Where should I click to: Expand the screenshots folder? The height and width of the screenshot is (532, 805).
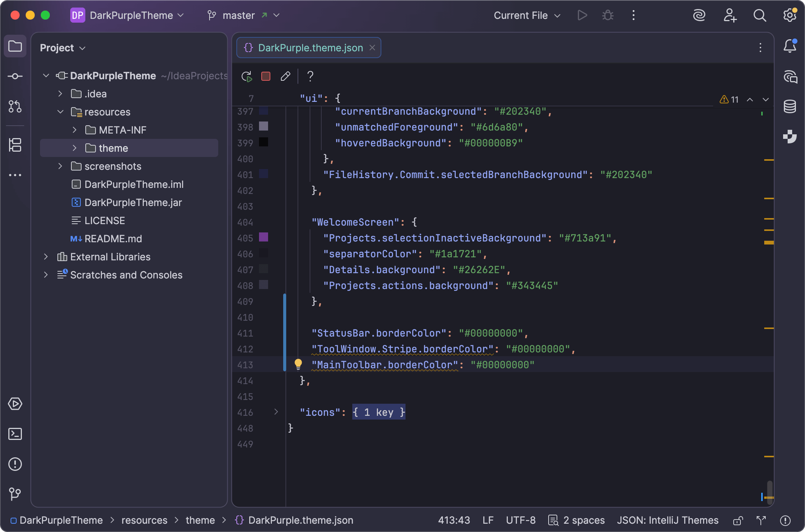pos(60,166)
